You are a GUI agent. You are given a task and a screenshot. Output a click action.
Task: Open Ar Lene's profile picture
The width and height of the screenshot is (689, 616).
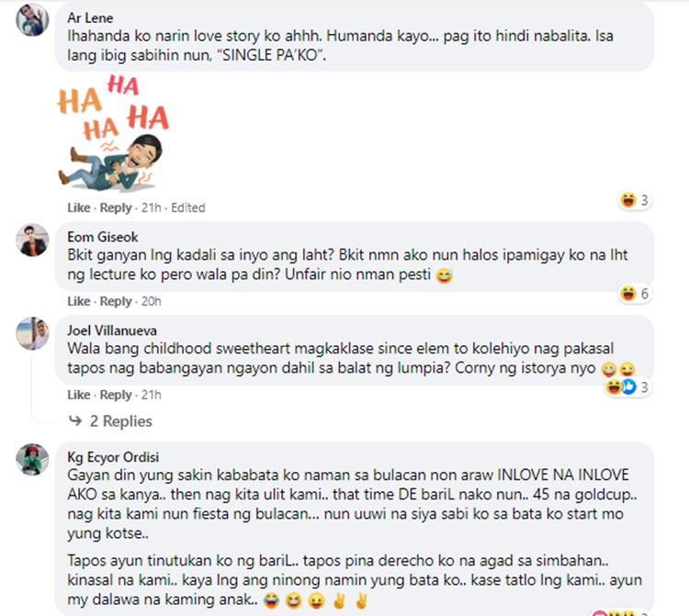32,20
